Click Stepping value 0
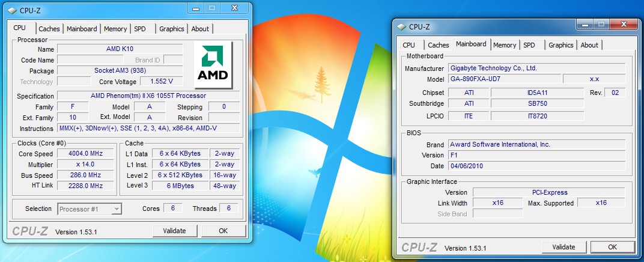 click(224, 106)
